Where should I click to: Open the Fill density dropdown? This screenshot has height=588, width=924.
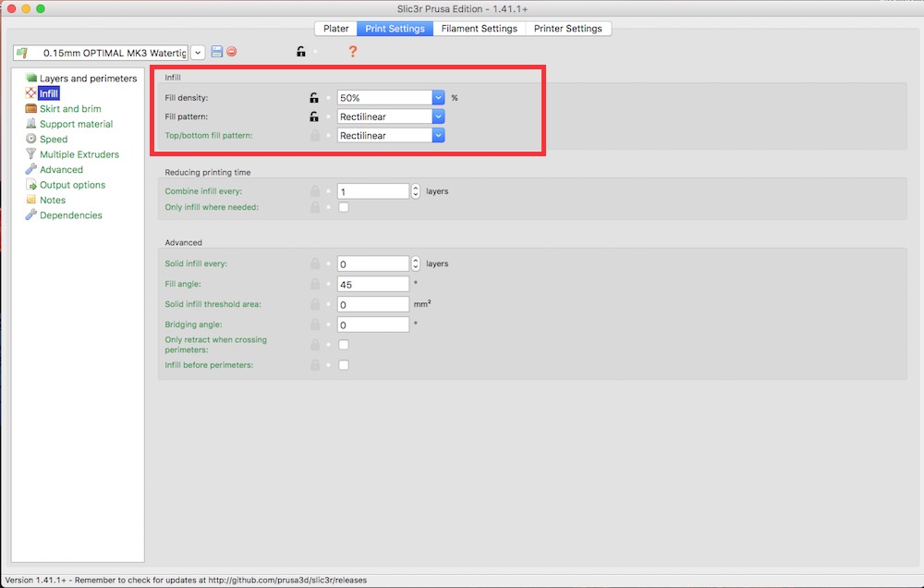(x=438, y=98)
